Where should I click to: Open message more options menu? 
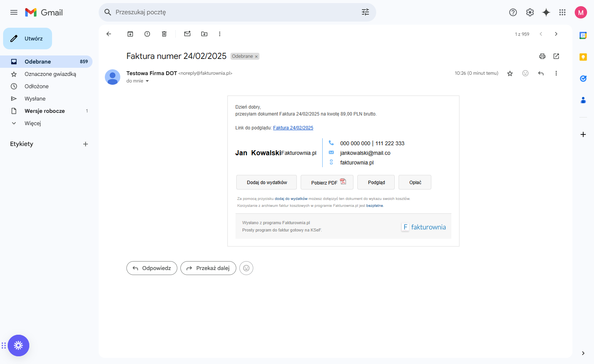point(556,73)
